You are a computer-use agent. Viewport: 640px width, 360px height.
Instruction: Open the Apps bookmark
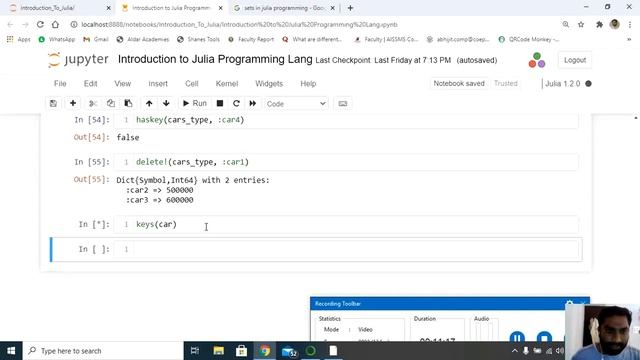18,40
